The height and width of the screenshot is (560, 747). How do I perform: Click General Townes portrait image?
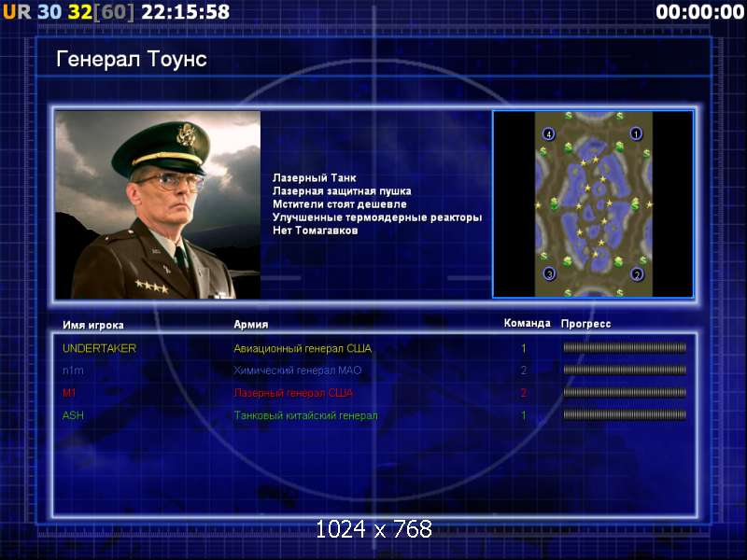click(x=158, y=204)
